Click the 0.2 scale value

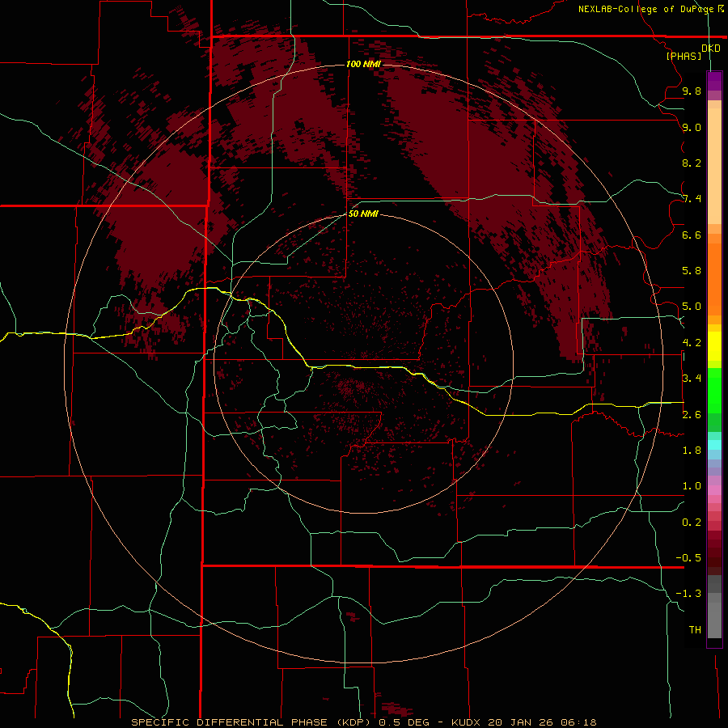[692, 523]
